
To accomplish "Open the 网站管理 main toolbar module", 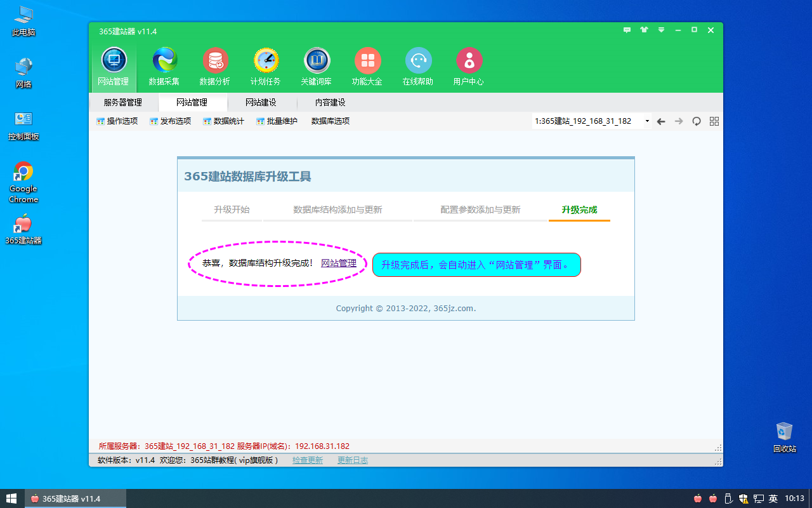I will click(x=114, y=67).
